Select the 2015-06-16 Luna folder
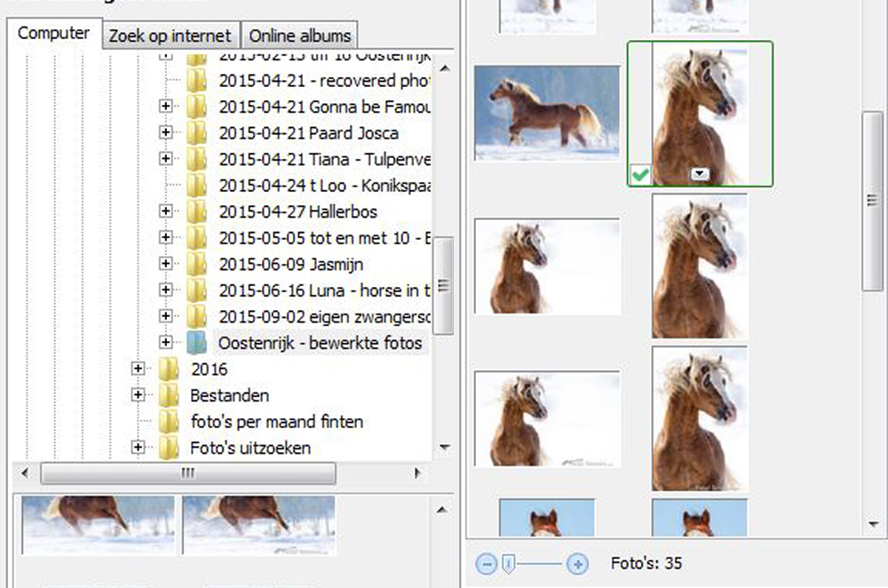The image size is (888, 588). [x=324, y=290]
